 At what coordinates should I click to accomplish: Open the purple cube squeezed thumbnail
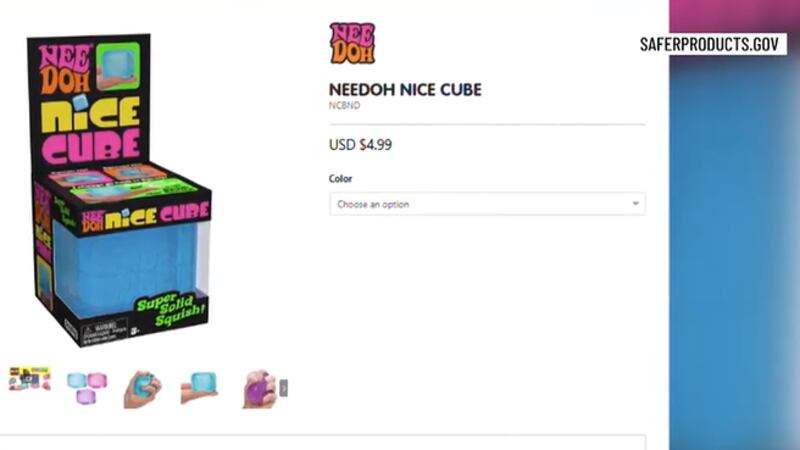(x=258, y=388)
